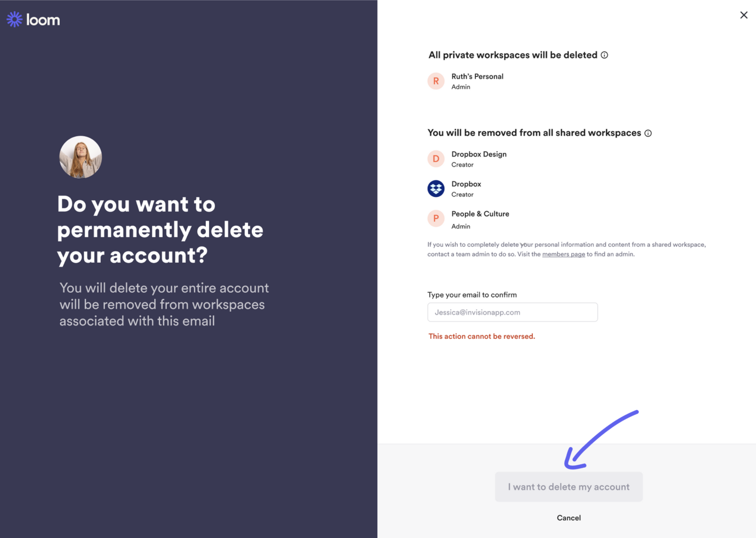The image size is (756, 538).
Task: Click the Cancel button
Action: (x=569, y=518)
